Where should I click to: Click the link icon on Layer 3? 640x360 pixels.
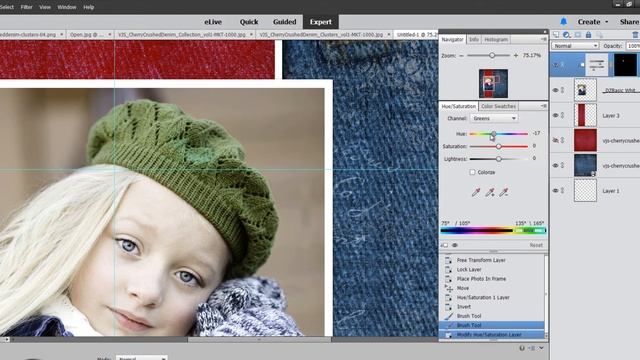(x=562, y=116)
